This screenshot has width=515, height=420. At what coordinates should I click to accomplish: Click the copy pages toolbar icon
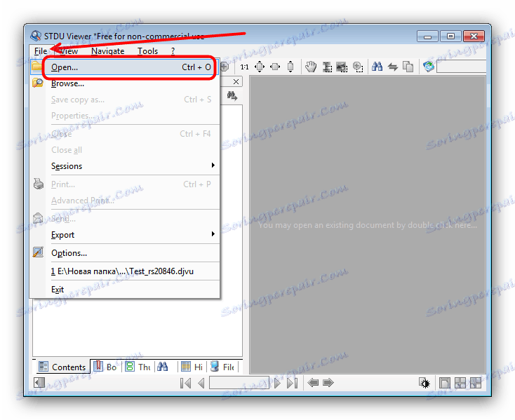pos(408,67)
